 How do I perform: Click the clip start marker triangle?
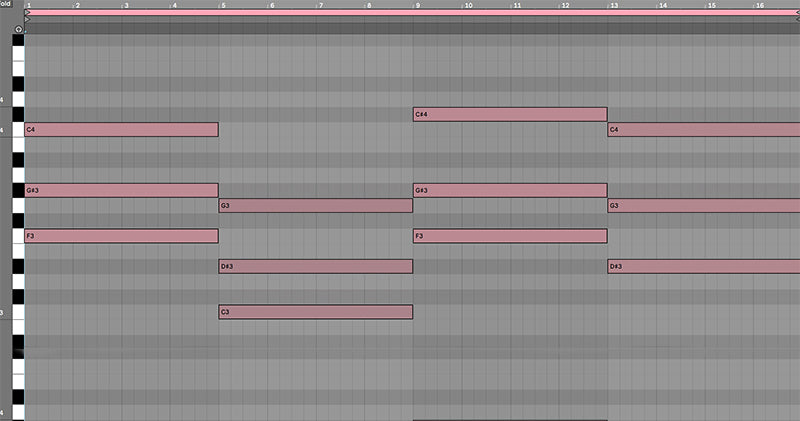[x=28, y=19]
